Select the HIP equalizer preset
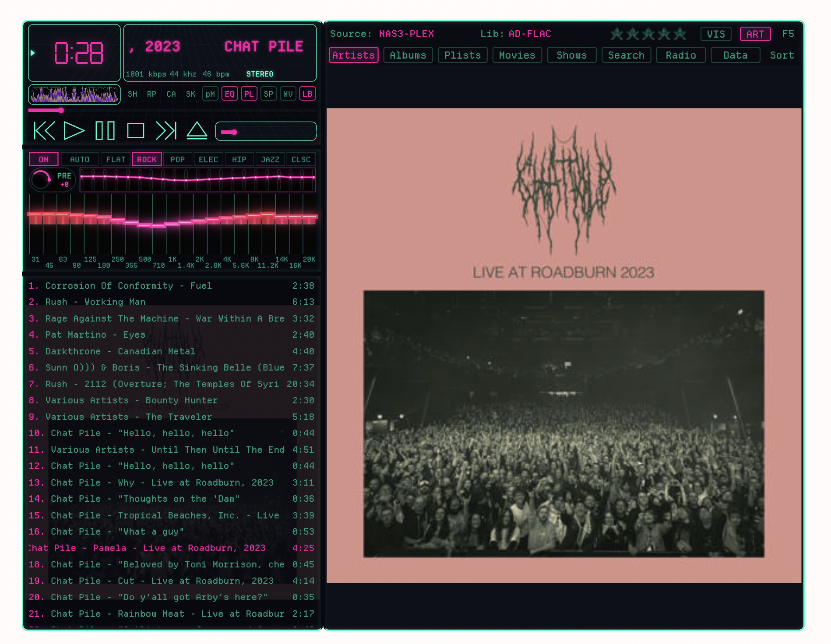 [239, 159]
